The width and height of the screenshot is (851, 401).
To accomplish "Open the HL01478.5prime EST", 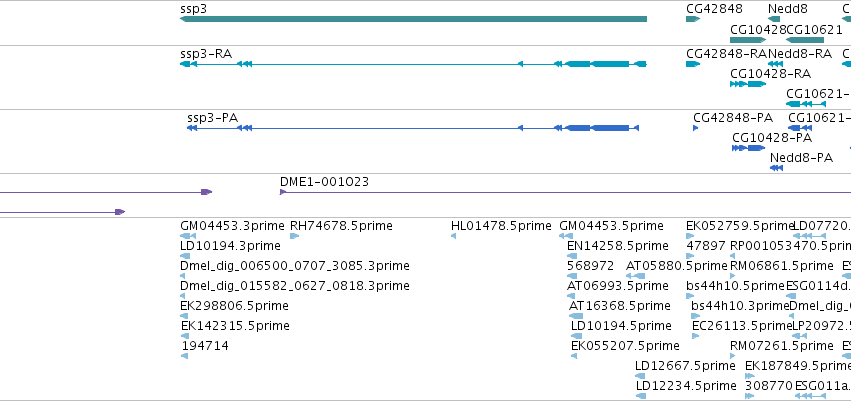I will tap(454, 236).
